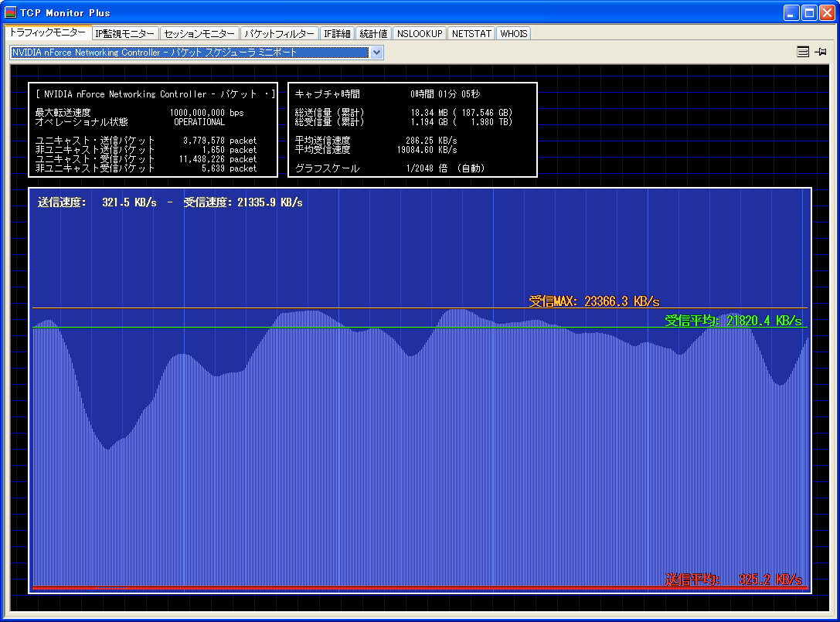Click the 受信MAX orange label on graph

593,301
